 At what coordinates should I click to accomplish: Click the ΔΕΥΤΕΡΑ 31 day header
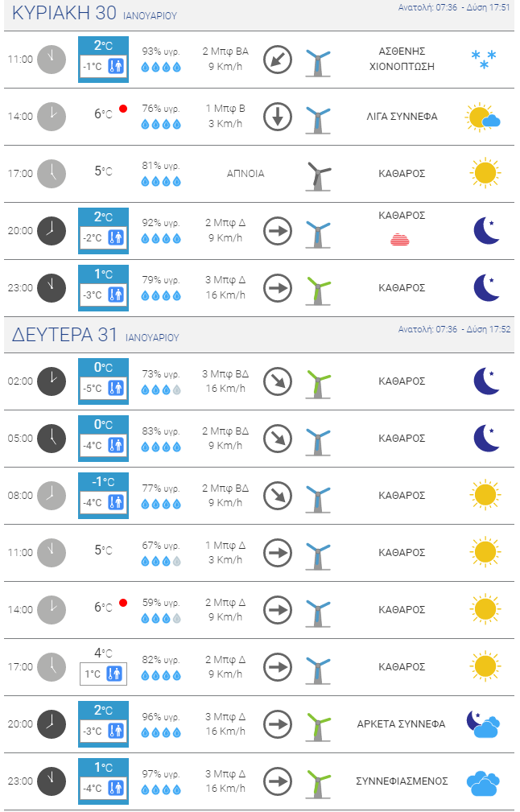95,335
